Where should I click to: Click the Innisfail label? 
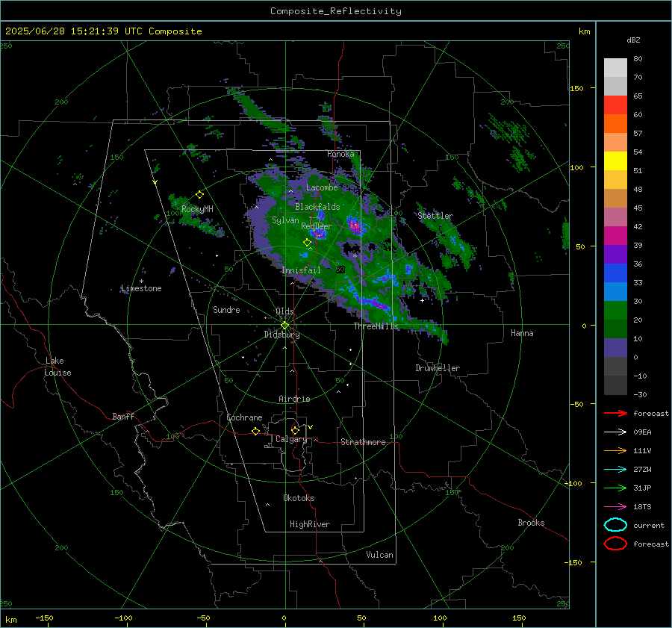click(x=301, y=270)
